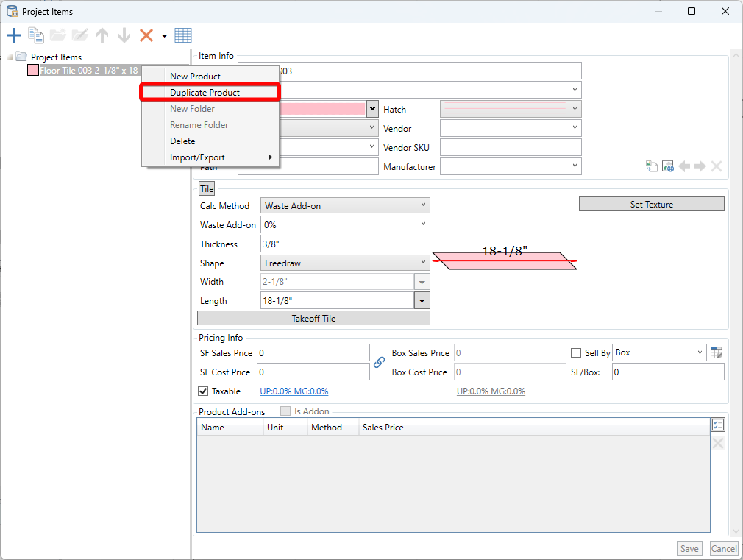Click the duplicate pages toolbar icon
Screen dimensions: 743x560
(35, 35)
